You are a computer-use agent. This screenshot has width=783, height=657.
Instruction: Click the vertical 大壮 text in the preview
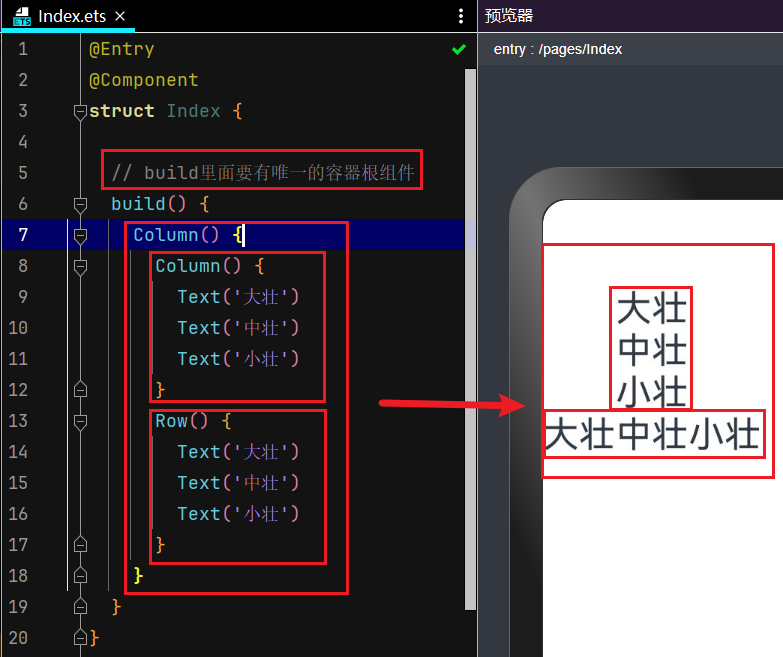coord(652,308)
